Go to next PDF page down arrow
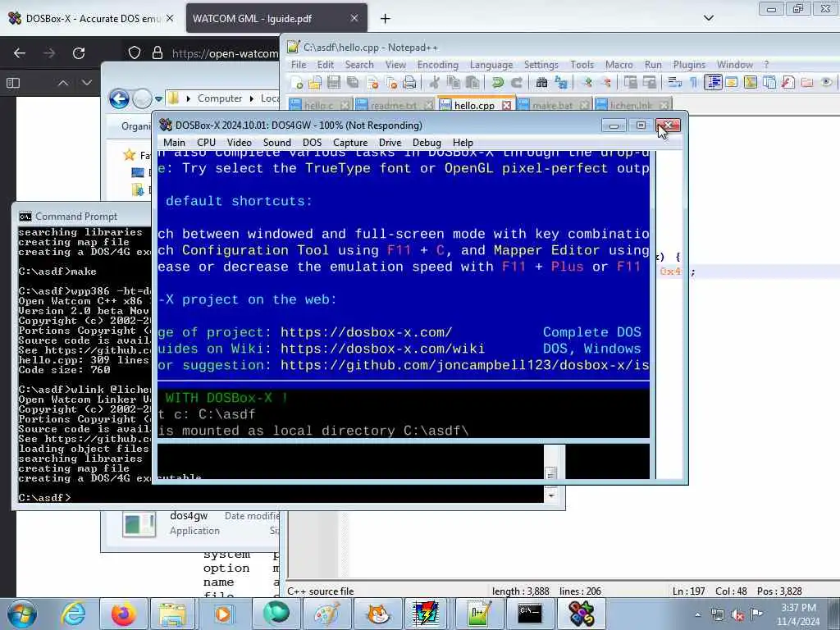The image size is (840, 630). (x=87, y=83)
